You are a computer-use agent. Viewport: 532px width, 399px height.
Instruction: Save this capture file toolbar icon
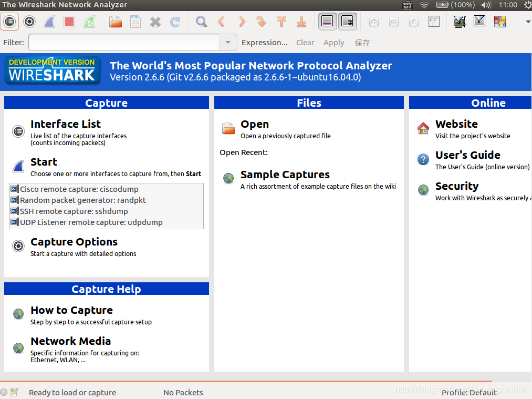[x=135, y=22]
